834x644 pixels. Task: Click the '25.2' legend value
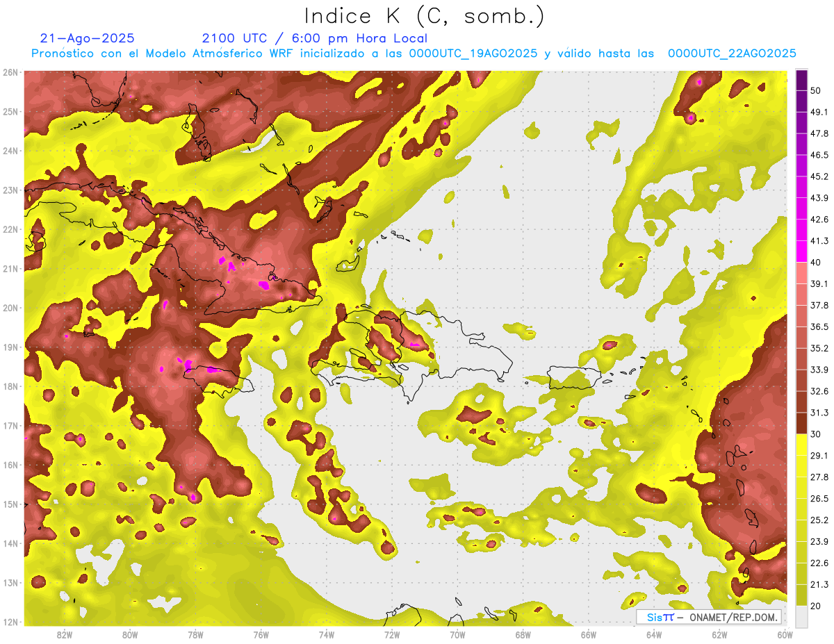tap(819, 520)
